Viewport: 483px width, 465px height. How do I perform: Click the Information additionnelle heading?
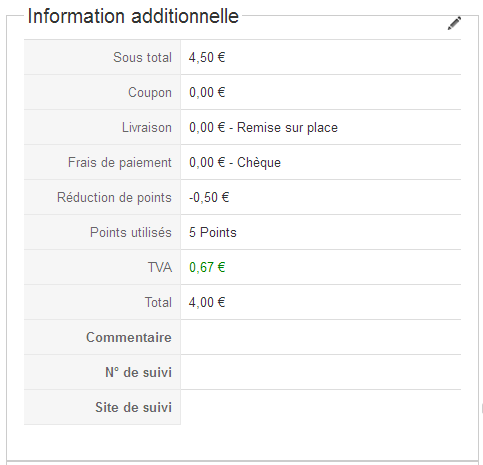pos(133,16)
